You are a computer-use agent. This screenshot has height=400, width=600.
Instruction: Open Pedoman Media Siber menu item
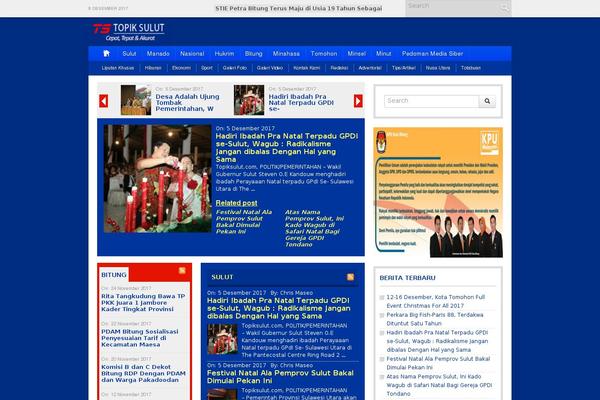click(432, 54)
